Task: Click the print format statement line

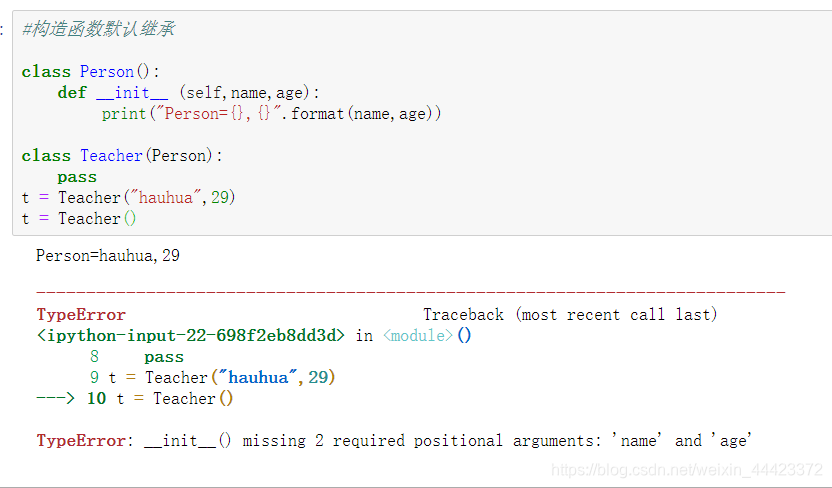Action: (x=271, y=114)
